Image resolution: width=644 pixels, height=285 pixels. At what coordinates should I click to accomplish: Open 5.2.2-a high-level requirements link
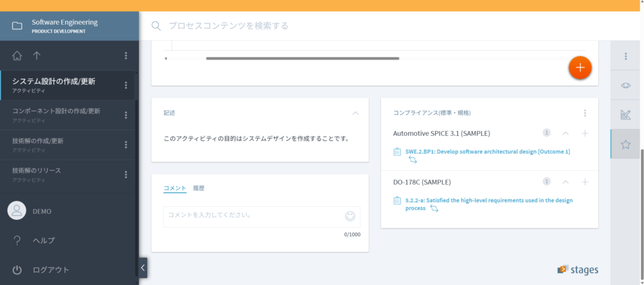(x=489, y=204)
